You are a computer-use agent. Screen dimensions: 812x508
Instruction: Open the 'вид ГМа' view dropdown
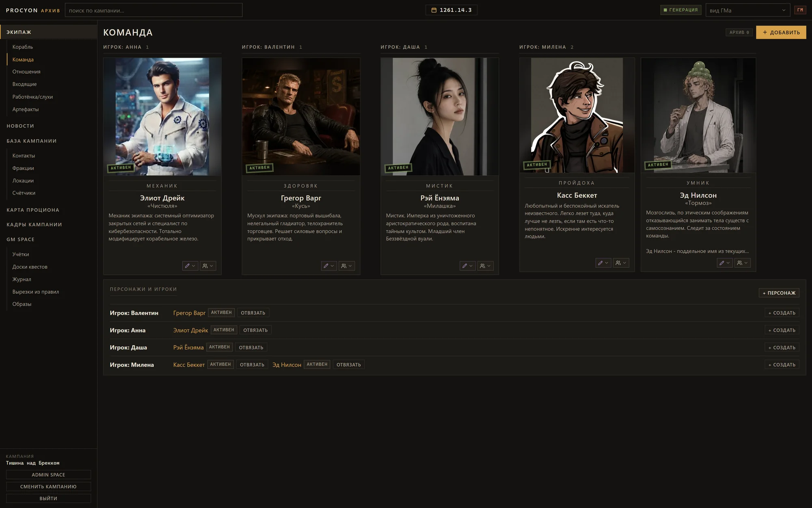[x=748, y=10]
